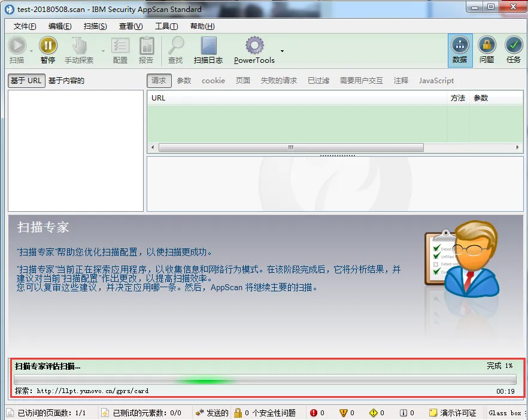
Task: Sort by the URL column header
Action: click(x=298, y=98)
